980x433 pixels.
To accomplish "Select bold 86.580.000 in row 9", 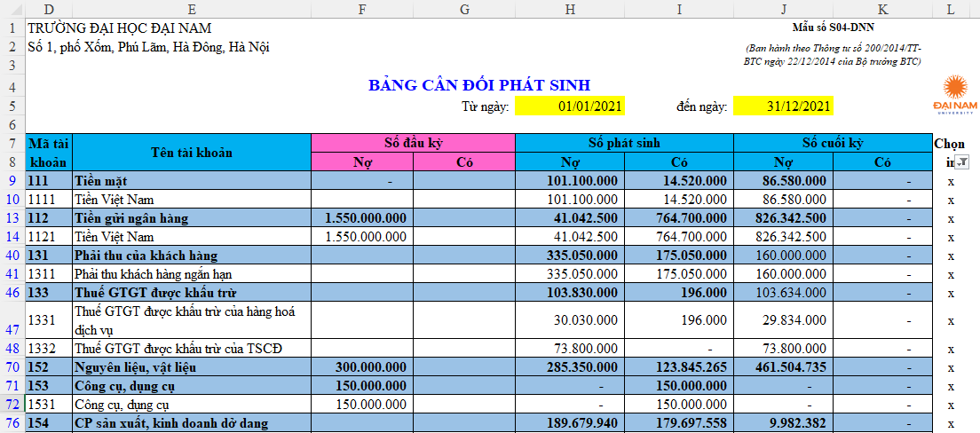I will point(783,181).
